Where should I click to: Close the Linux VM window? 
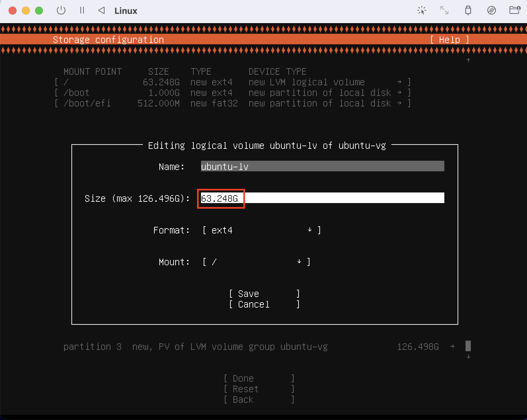pyautogui.click(x=13, y=11)
